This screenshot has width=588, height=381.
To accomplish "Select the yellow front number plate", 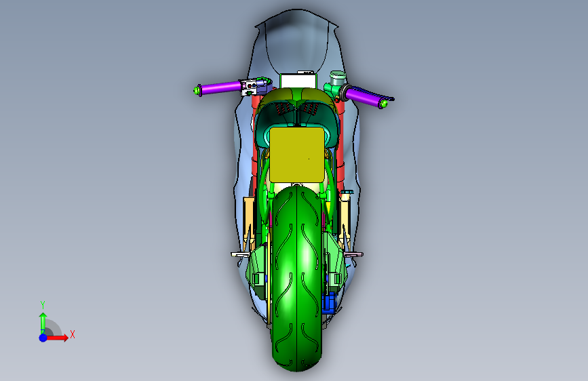I will click(x=296, y=155).
